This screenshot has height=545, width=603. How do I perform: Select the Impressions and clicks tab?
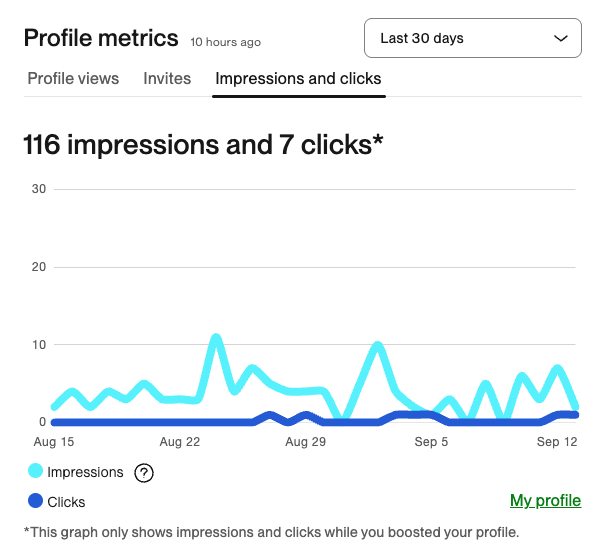click(x=298, y=78)
